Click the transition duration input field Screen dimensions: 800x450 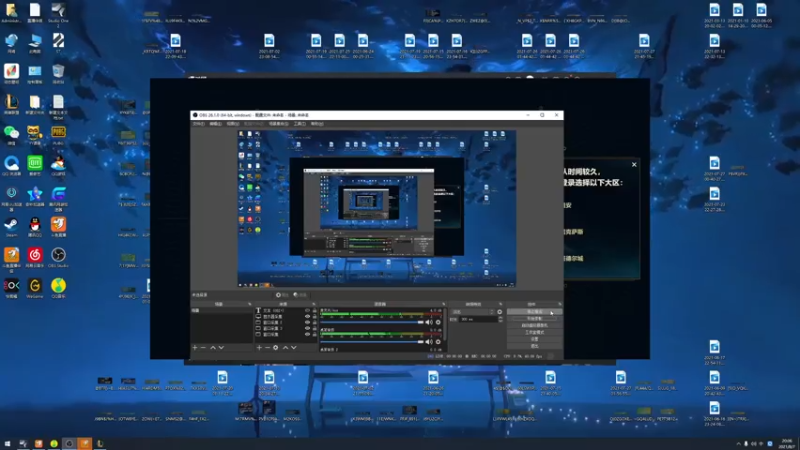point(478,319)
